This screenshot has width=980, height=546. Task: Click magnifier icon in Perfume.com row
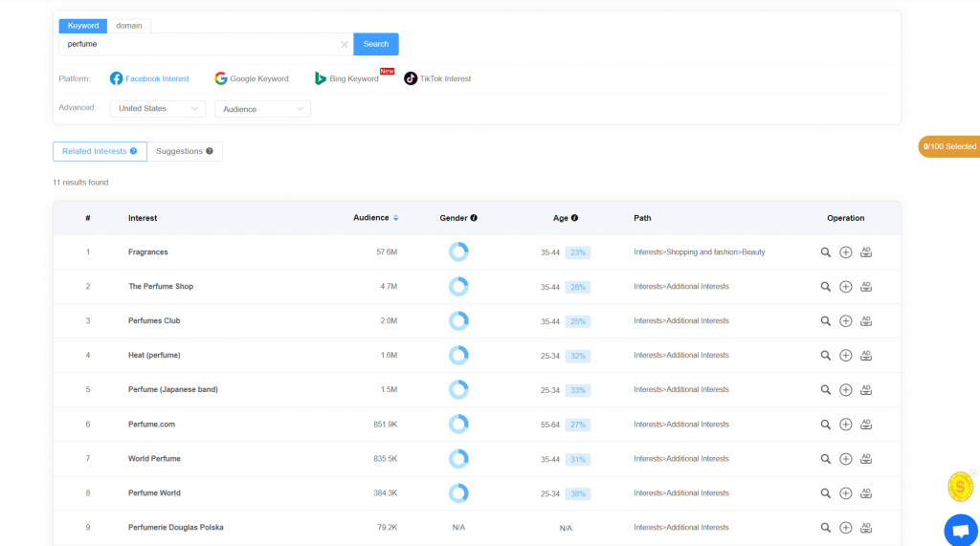826,425
